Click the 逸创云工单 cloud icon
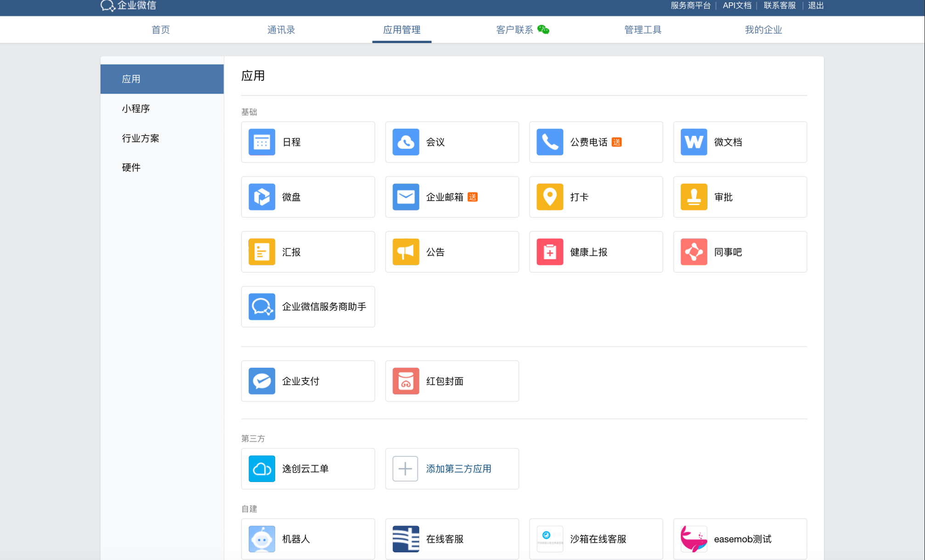Screen dimensions: 925x560 (x=262, y=469)
